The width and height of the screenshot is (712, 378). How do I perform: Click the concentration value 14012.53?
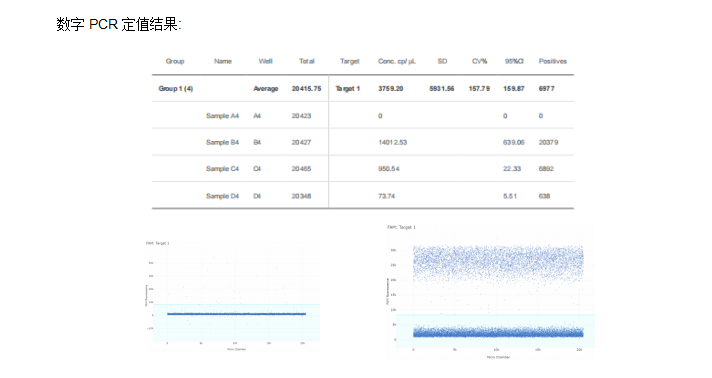[392, 142]
